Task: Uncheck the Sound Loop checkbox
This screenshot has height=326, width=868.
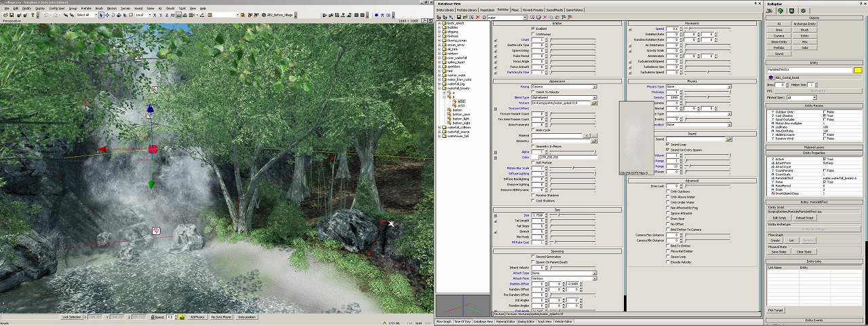Action: click(x=667, y=144)
